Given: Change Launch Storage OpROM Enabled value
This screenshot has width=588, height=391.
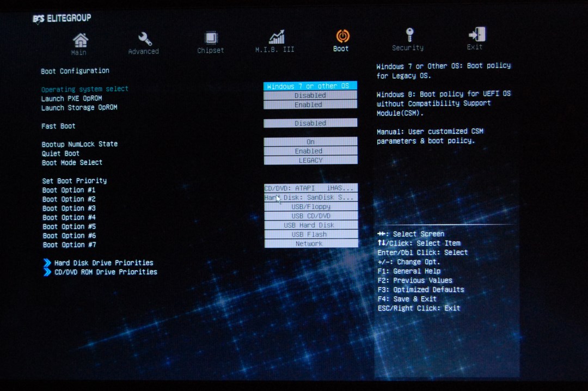Looking at the screenshot, I should [x=310, y=105].
